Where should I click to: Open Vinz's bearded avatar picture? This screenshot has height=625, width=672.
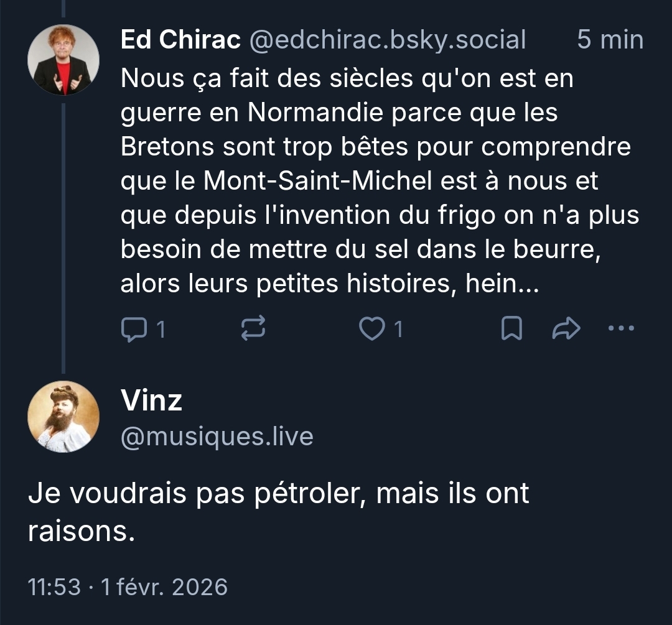(63, 416)
